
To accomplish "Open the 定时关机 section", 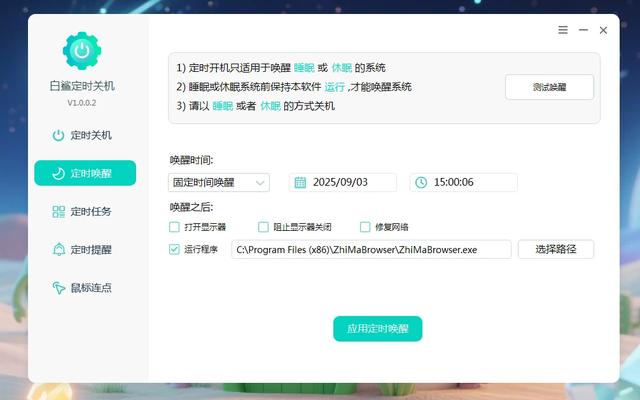I will pyautogui.click(x=85, y=135).
